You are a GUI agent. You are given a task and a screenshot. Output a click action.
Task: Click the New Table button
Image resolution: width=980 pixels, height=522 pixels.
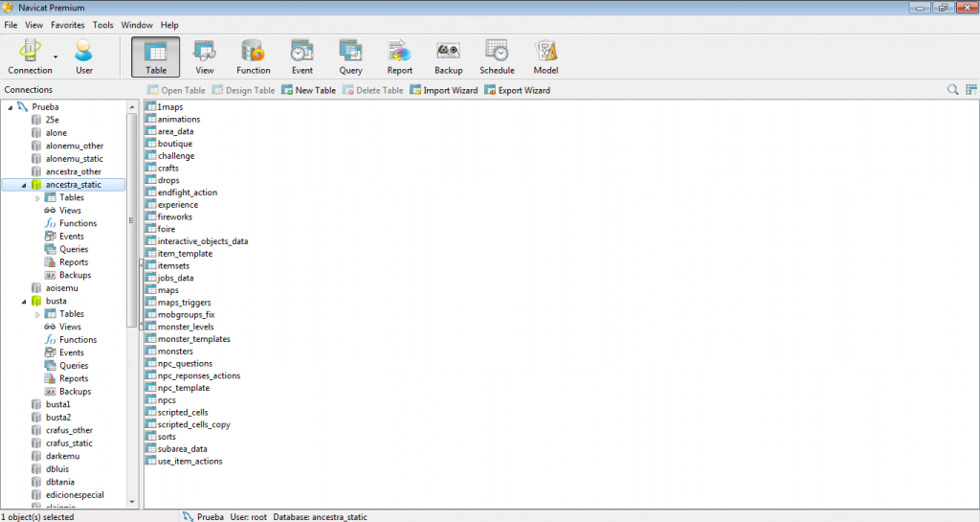point(309,90)
